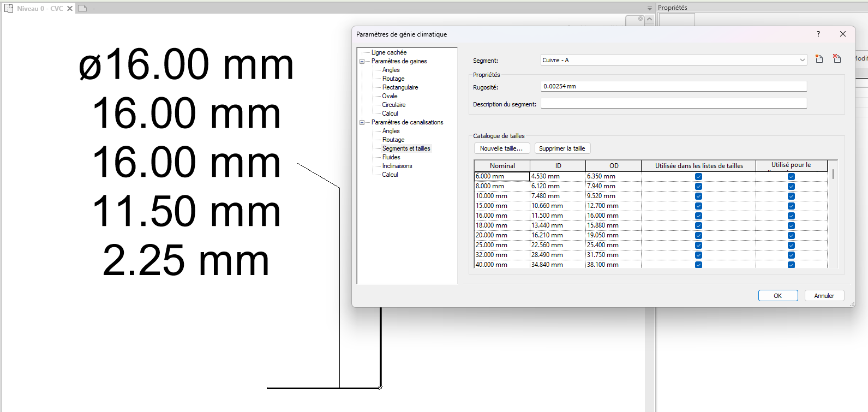The width and height of the screenshot is (868, 412).
Task: Click the delete segment icon
Action: click(x=837, y=59)
